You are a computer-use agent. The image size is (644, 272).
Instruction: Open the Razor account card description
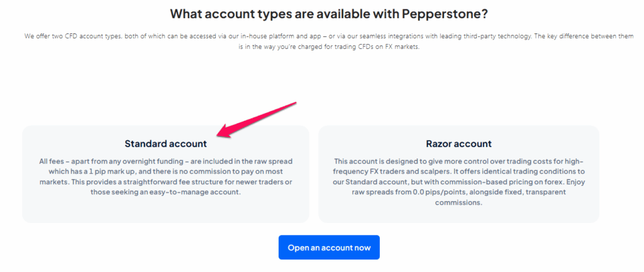pyautogui.click(x=458, y=182)
